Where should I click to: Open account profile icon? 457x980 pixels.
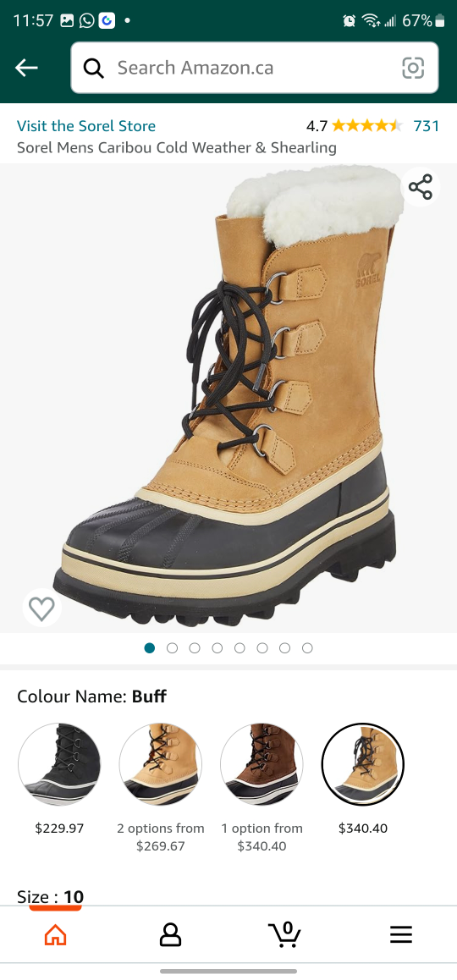click(170, 934)
